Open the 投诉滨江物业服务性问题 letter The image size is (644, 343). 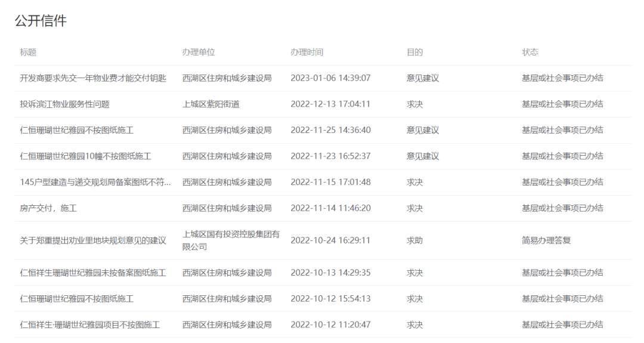pos(64,104)
